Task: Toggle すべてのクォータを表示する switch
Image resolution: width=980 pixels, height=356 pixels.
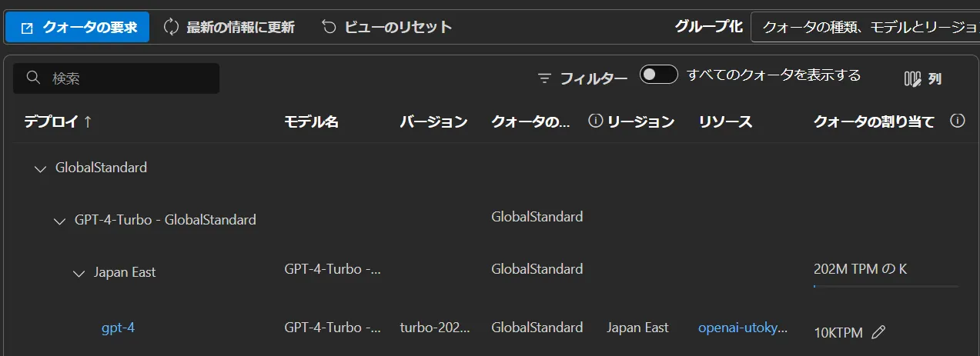Action: 659,75
